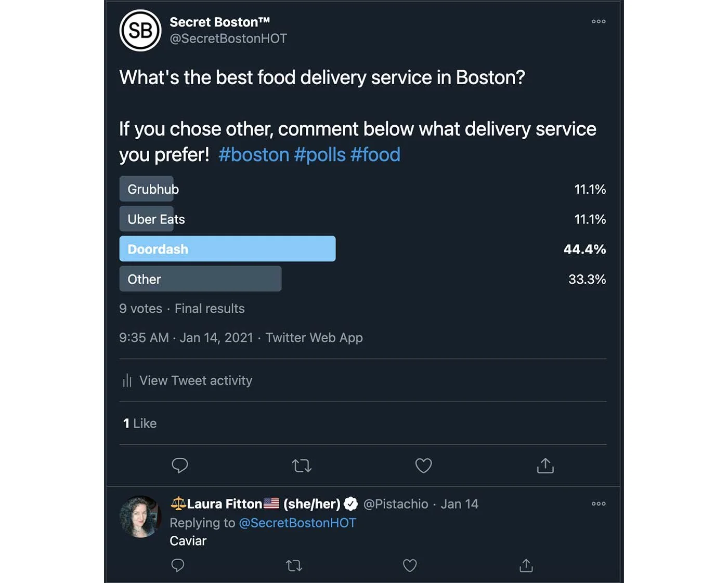
Task: Reply to Laura Fitton's Caviar comment
Action: tap(178, 565)
